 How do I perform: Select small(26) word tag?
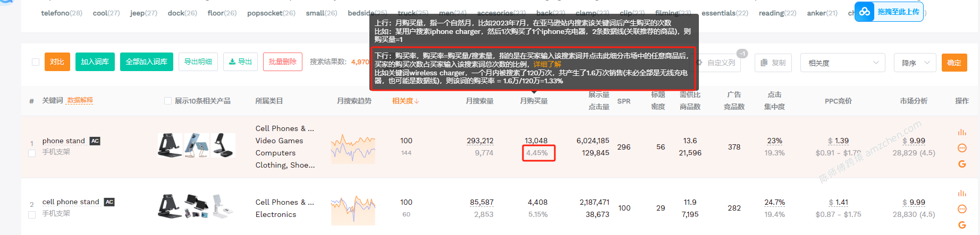tap(322, 13)
